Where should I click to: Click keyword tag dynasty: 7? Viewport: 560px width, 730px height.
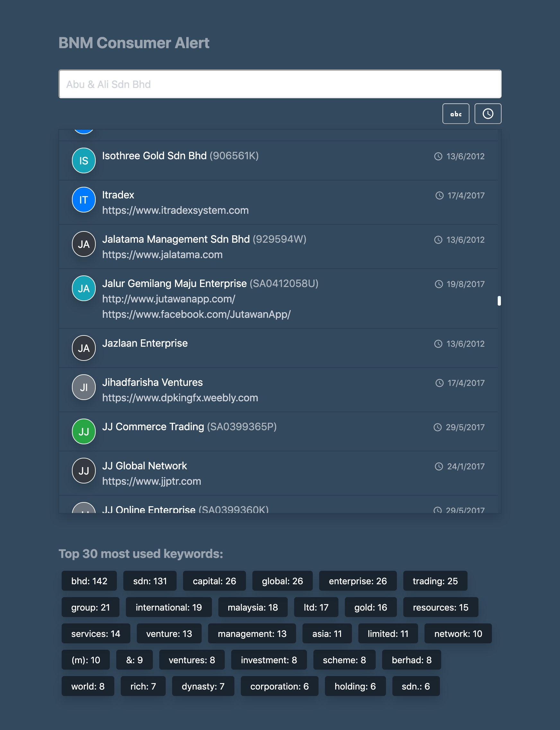pos(203,686)
